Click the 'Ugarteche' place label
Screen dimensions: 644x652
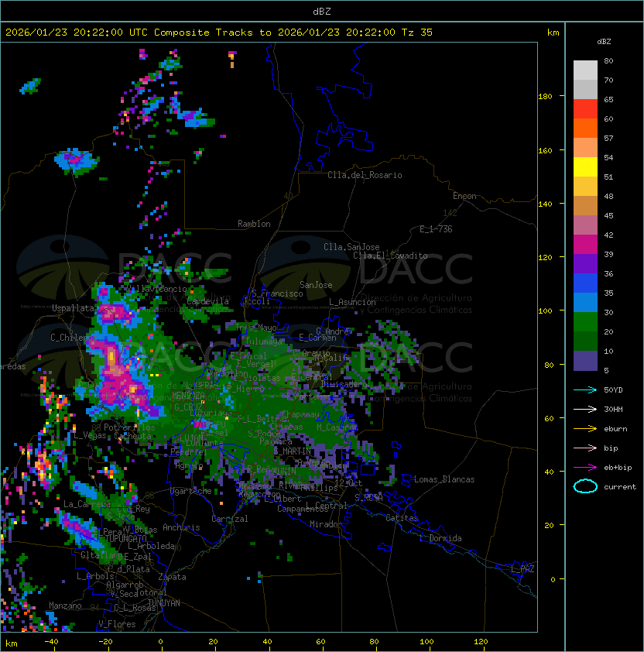[x=191, y=491]
